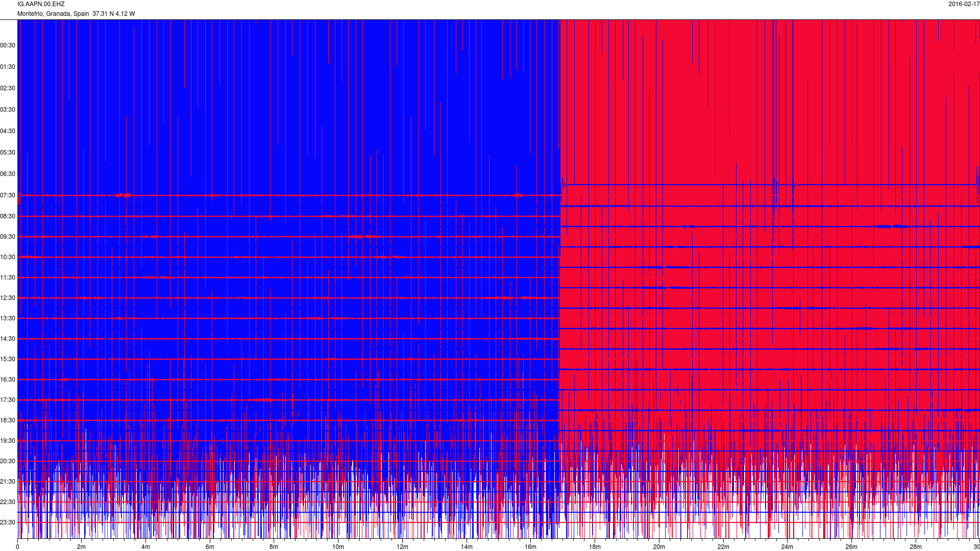This screenshot has height=551, width=980.
Task: Select the 18:30 time row label
Action: pyautogui.click(x=8, y=420)
